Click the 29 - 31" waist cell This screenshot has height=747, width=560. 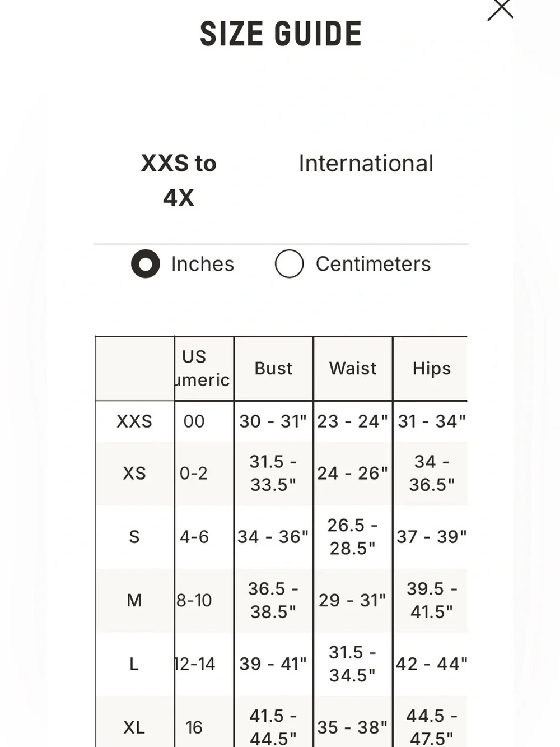pos(353,600)
